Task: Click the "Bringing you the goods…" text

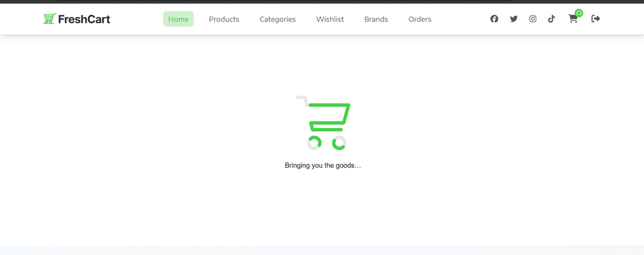Action: click(x=323, y=166)
